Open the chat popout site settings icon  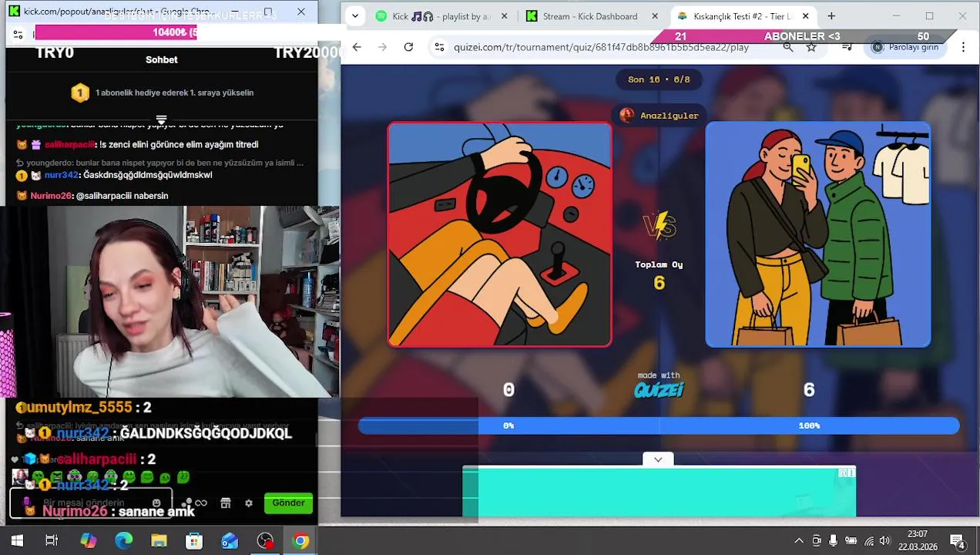pyautogui.click(x=18, y=34)
